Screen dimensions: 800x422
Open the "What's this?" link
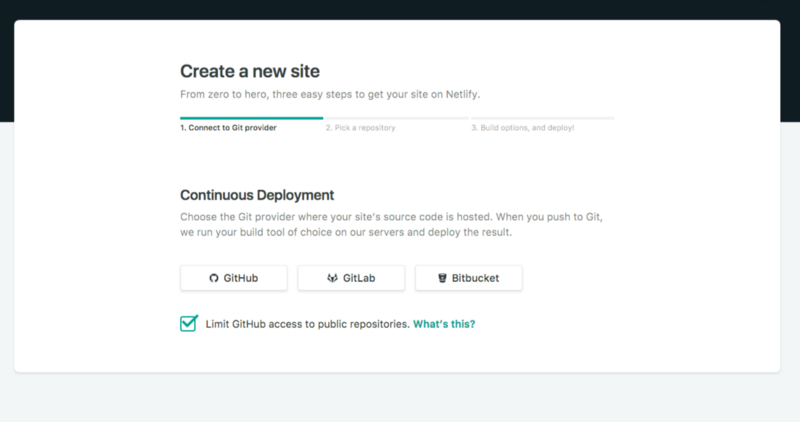coord(444,324)
